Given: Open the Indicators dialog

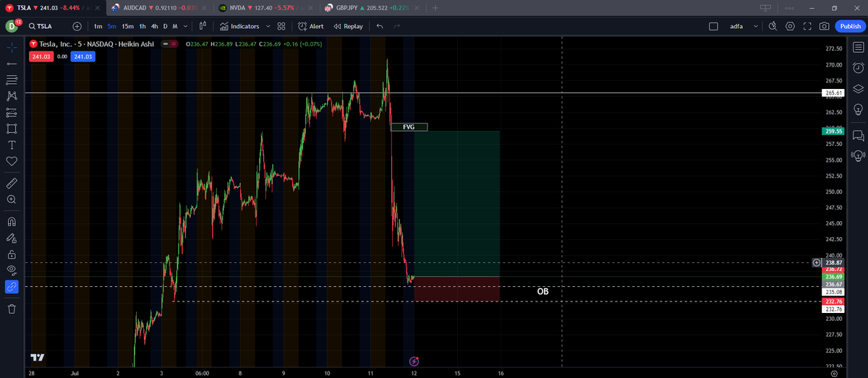Looking at the screenshot, I should [239, 26].
